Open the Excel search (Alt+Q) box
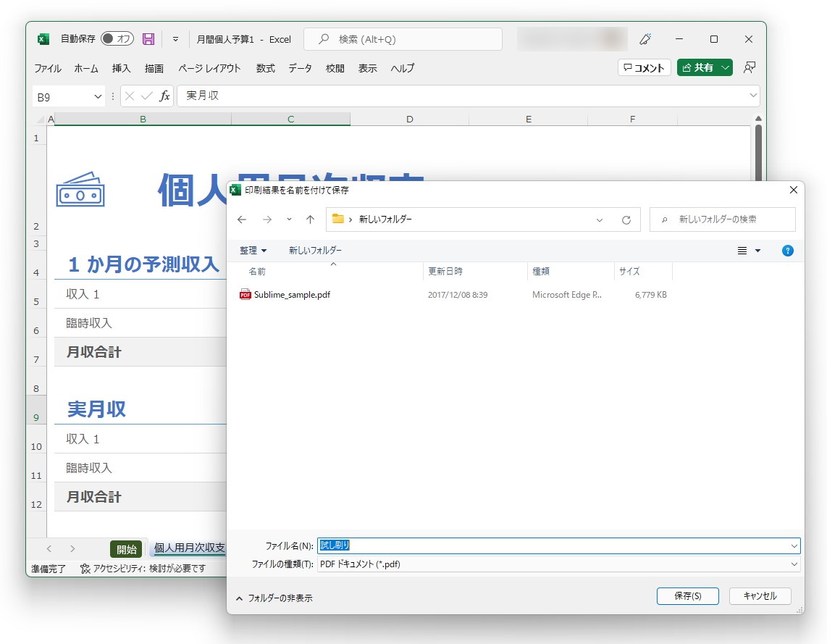 coord(403,38)
